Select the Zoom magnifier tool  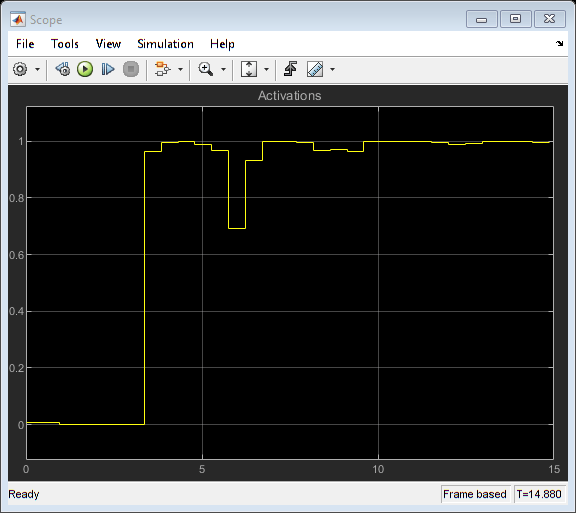coord(205,69)
